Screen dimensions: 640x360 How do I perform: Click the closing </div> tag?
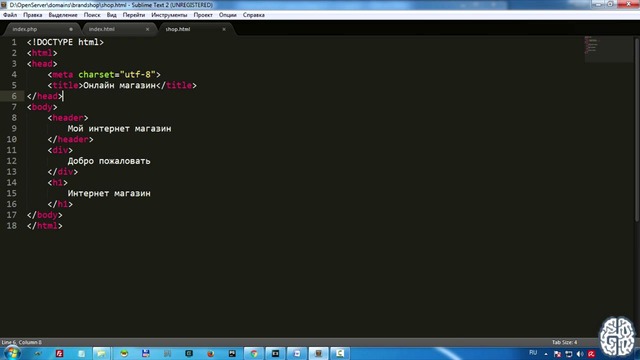[62, 172]
